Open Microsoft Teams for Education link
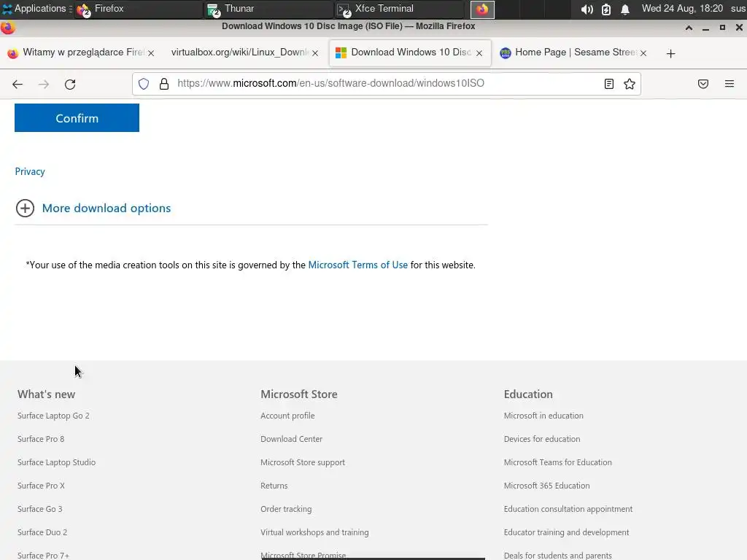Viewport: 747px width, 560px height. pyautogui.click(x=558, y=462)
